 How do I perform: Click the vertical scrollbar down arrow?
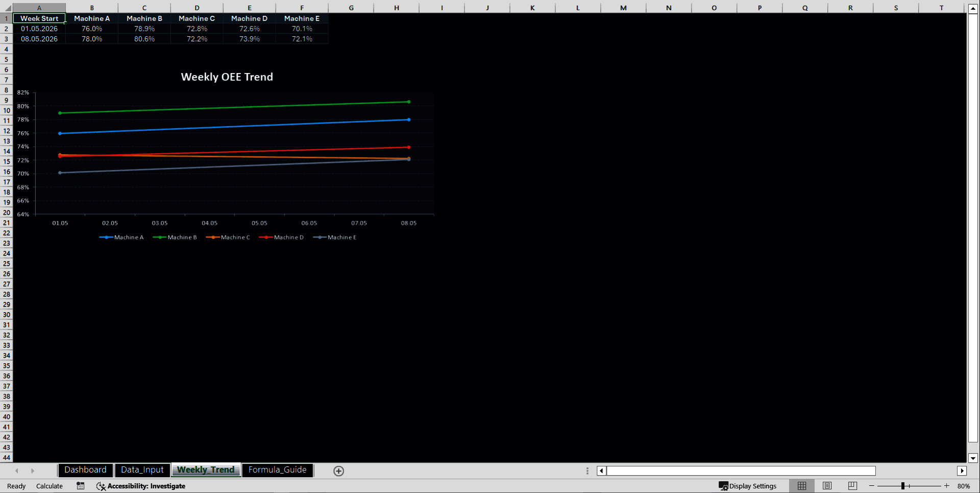[x=973, y=458]
